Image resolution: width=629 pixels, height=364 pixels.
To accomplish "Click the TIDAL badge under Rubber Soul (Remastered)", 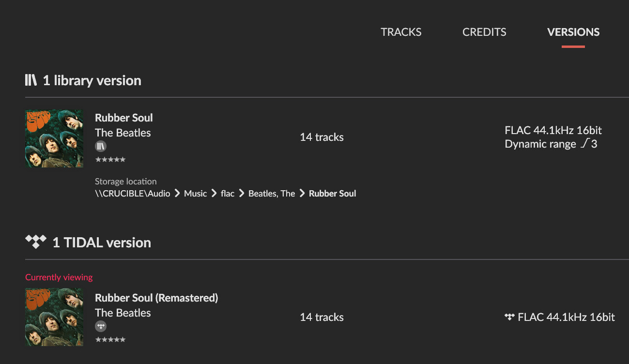I will tap(100, 326).
